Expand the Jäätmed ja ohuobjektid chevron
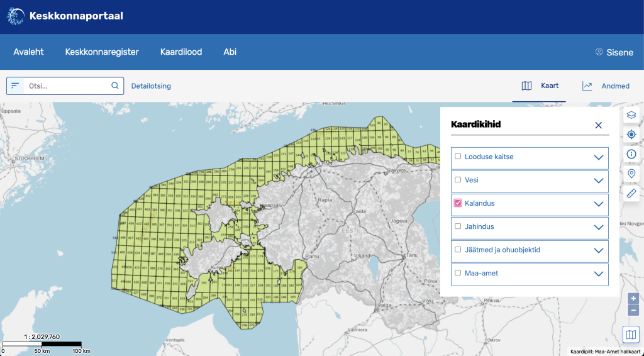The height and width of the screenshot is (356, 644). pyautogui.click(x=599, y=250)
